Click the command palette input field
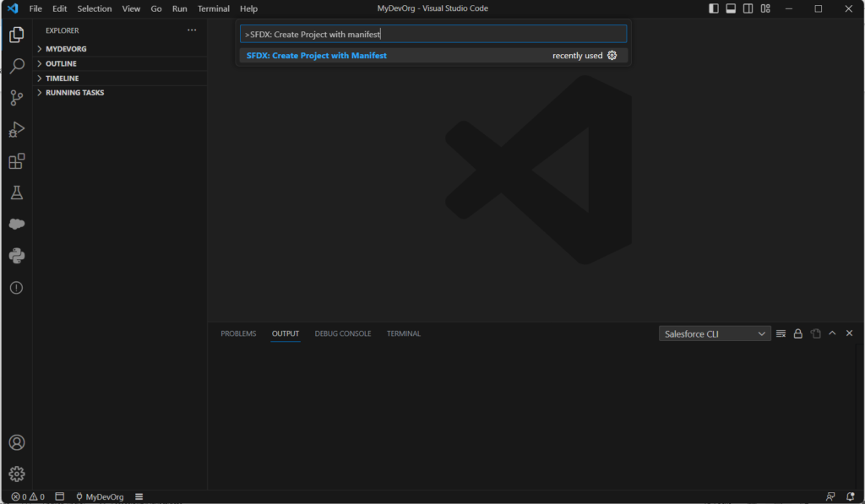This screenshot has height=504, width=865. tap(432, 35)
